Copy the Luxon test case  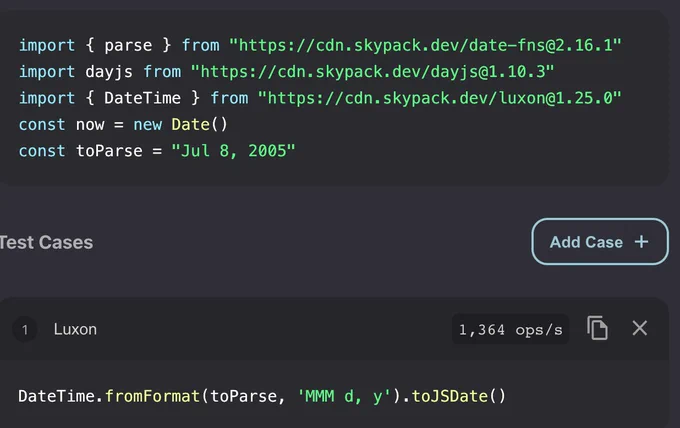(597, 328)
